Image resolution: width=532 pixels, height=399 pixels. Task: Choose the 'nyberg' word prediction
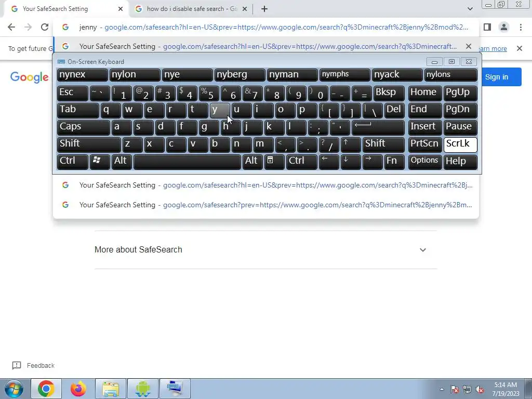pos(240,75)
